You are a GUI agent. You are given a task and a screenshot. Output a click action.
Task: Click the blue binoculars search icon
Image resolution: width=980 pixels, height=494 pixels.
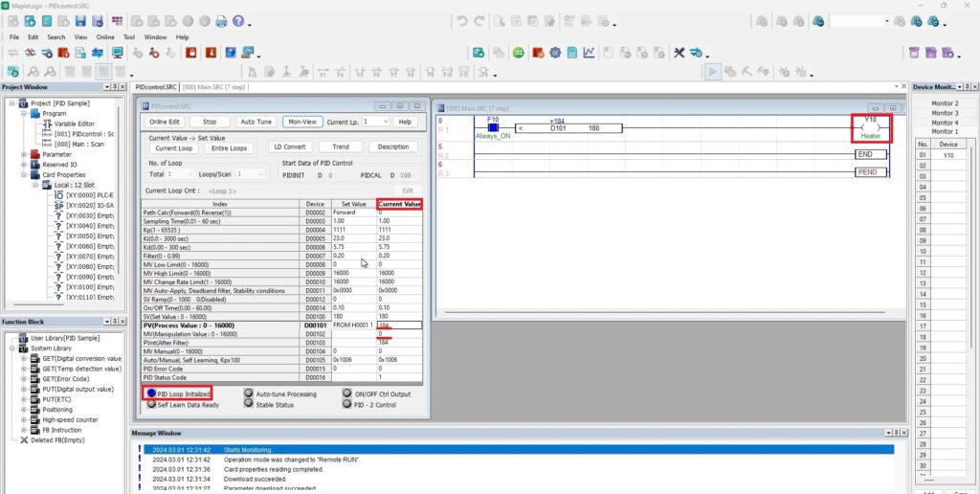click(x=818, y=21)
